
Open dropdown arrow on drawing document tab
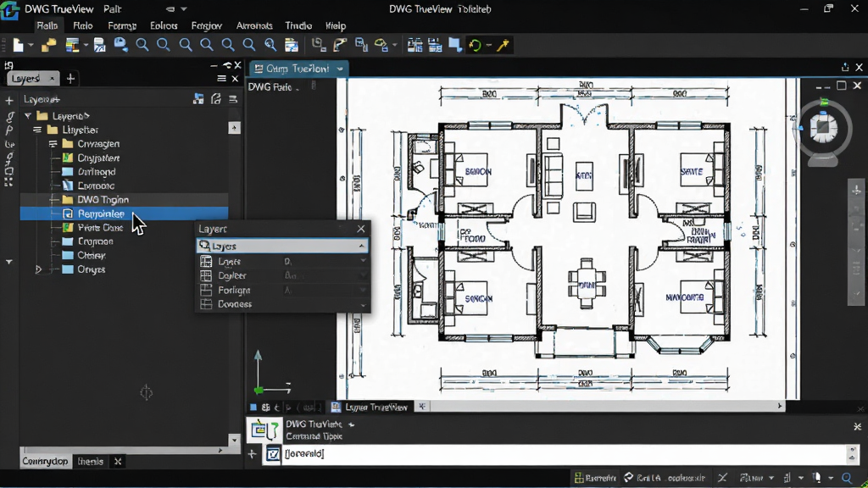340,69
